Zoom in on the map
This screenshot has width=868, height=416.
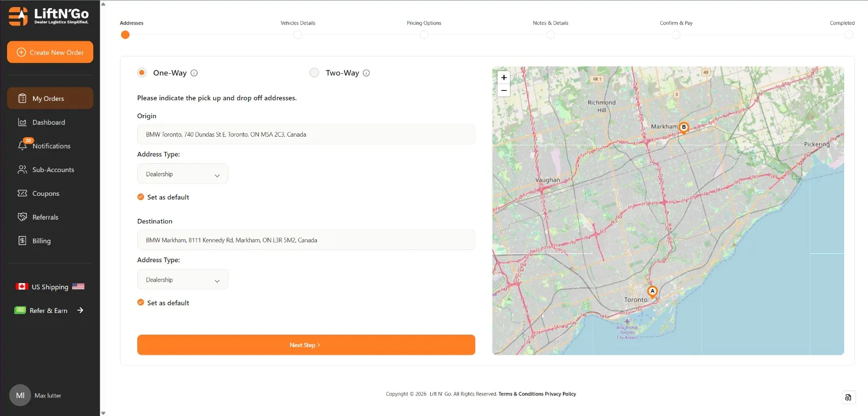click(x=504, y=78)
